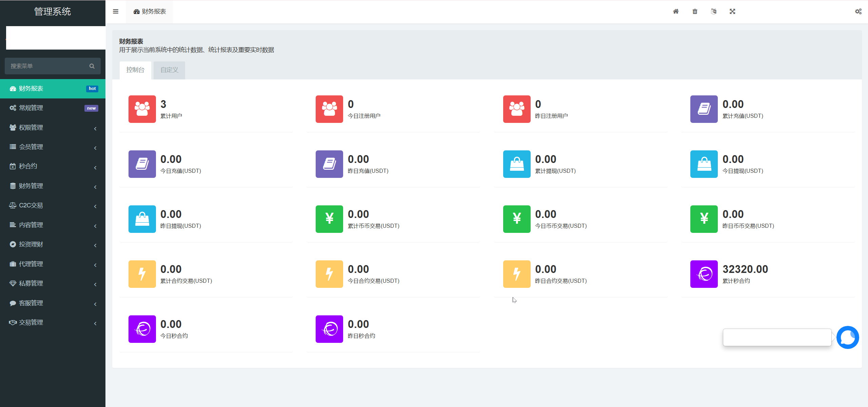Click the empty chat message box
This screenshot has height=407, width=868.
click(x=777, y=337)
